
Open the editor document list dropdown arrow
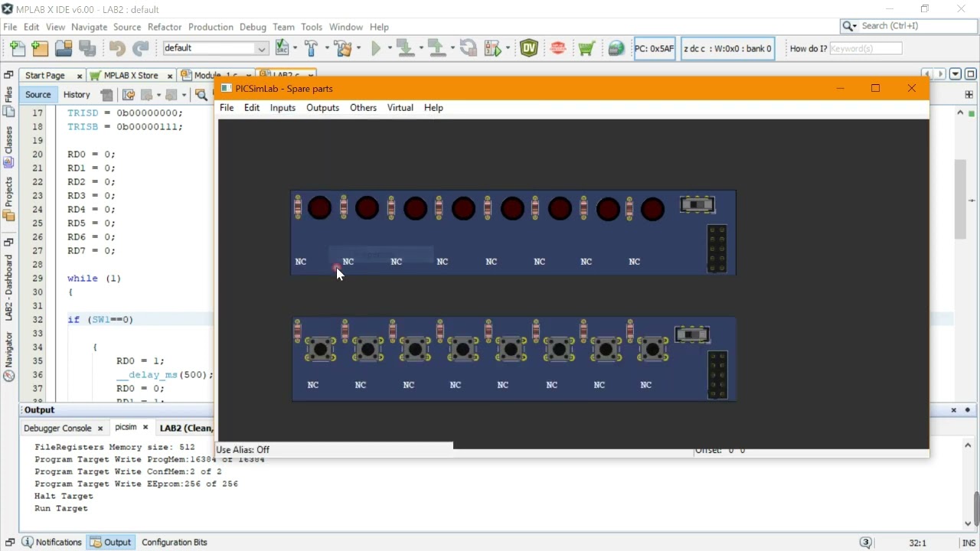[x=955, y=74]
